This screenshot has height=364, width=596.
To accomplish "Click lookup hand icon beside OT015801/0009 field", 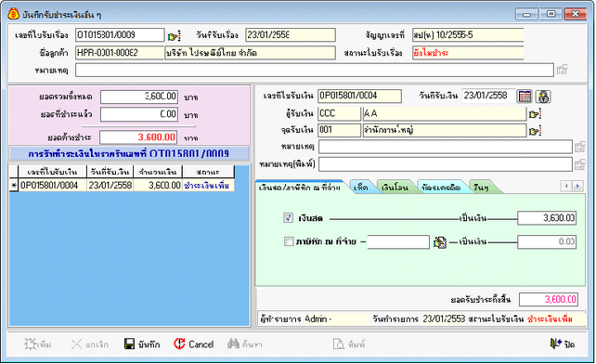I will (175, 36).
